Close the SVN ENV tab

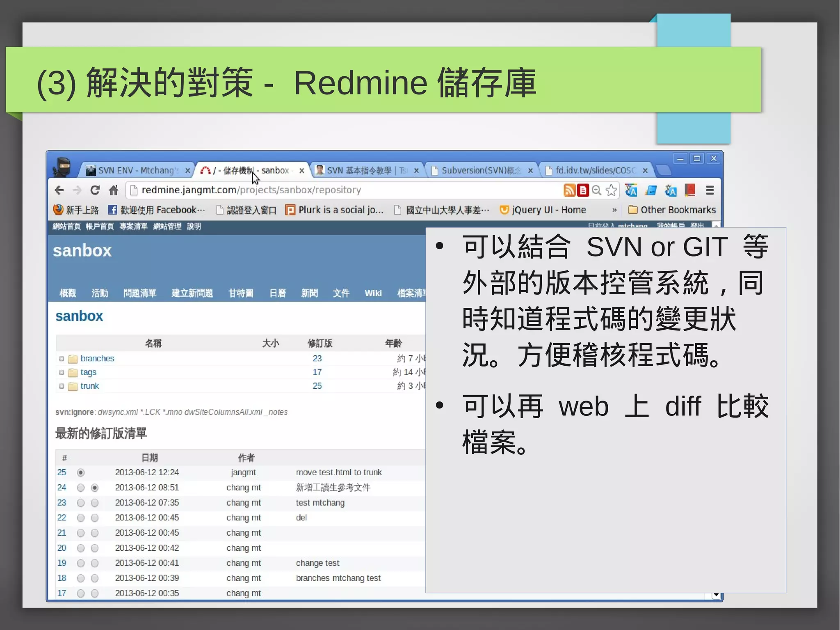[x=187, y=171]
